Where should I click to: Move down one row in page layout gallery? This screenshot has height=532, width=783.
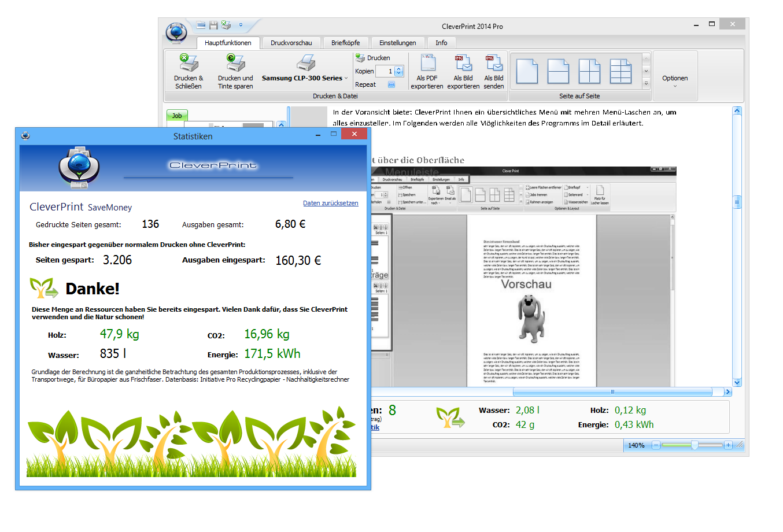(647, 71)
